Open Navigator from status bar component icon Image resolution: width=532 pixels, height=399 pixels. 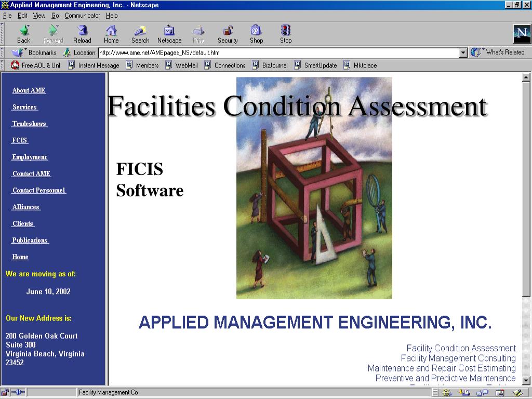click(x=447, y=393)
